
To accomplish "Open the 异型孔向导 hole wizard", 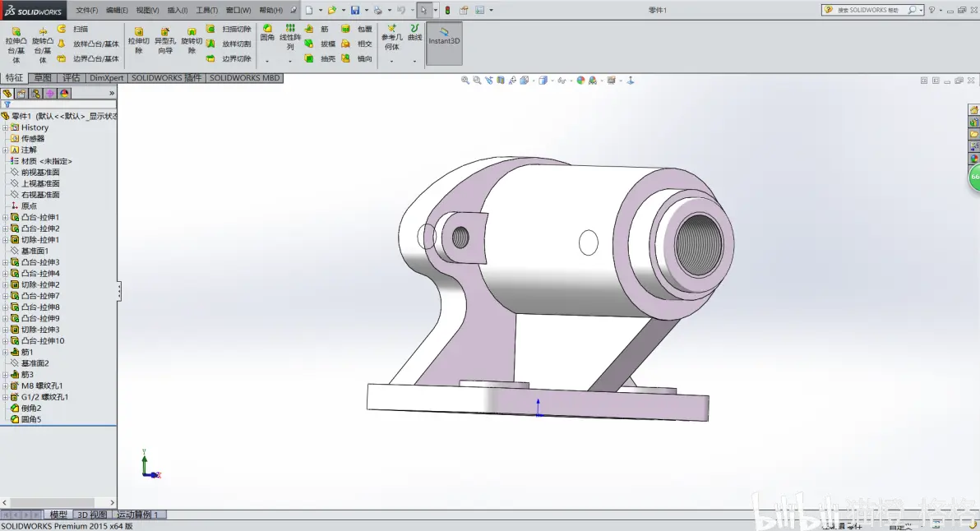I will [x=165, y=40].
